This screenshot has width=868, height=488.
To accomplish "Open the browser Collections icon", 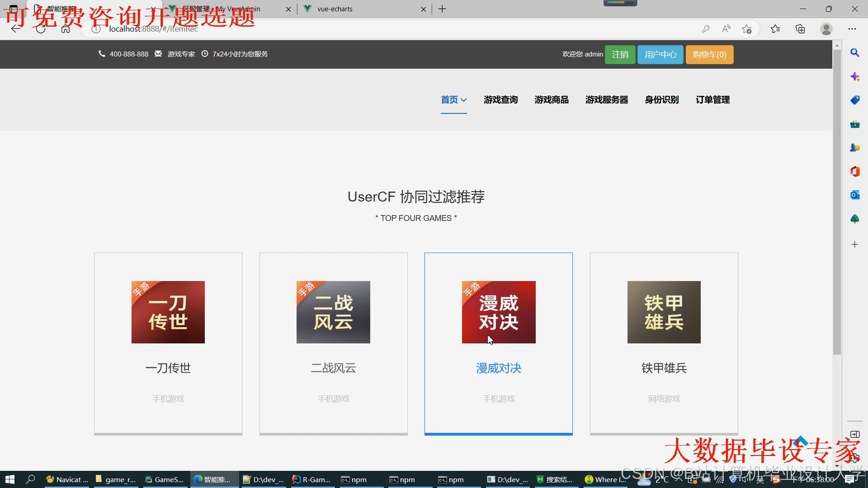I will point(800,29).
